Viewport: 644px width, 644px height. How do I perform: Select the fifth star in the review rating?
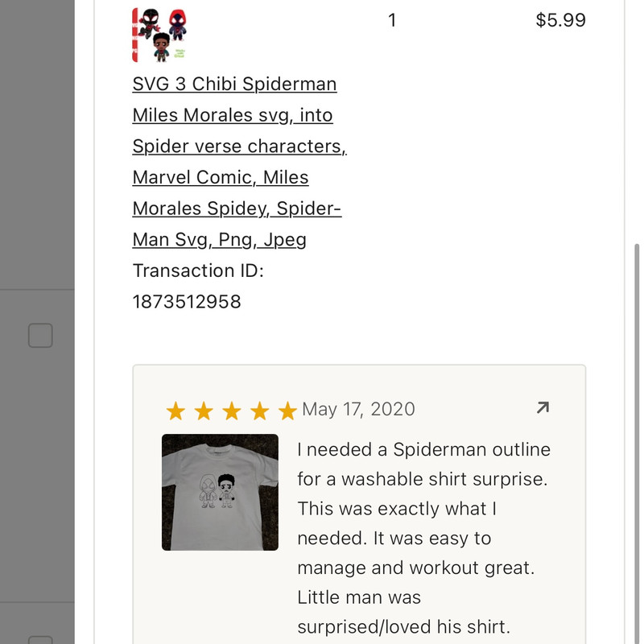click(286, 410)
